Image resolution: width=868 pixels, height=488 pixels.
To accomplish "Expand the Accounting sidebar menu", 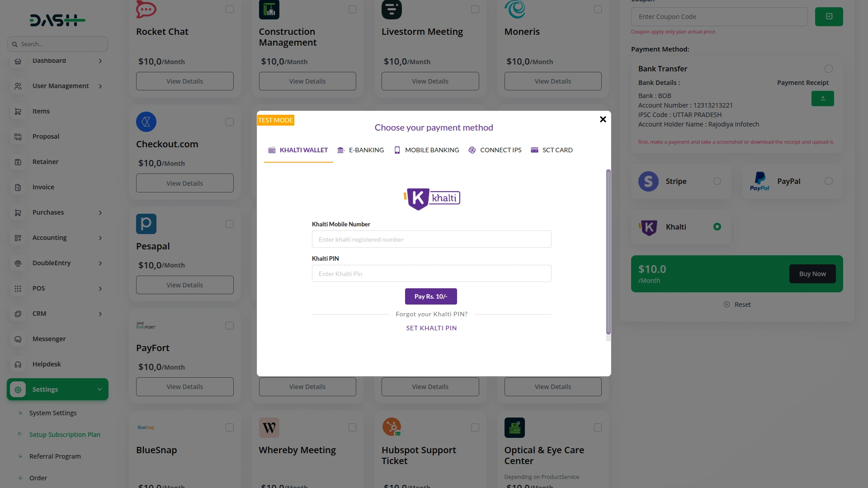I will click(100, 238).
